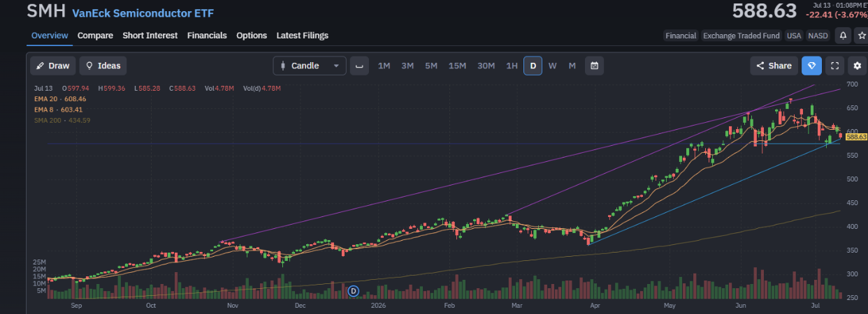Share the chart
Screen dimensions: 868x314
774,66
